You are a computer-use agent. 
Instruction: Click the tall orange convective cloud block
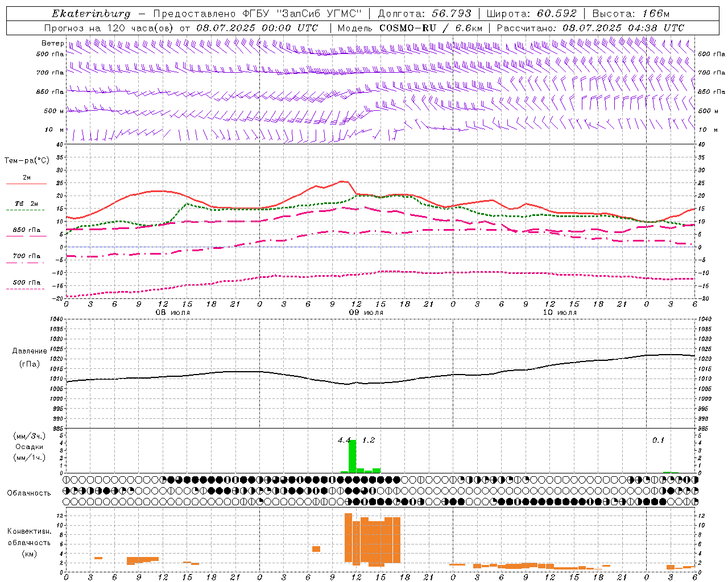(373, 540)
